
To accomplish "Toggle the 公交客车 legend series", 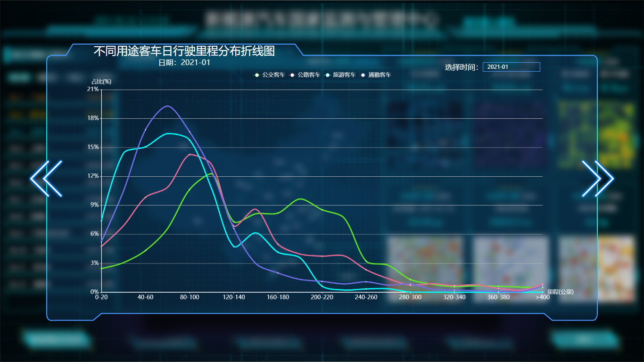I will [x=270, y=75].
